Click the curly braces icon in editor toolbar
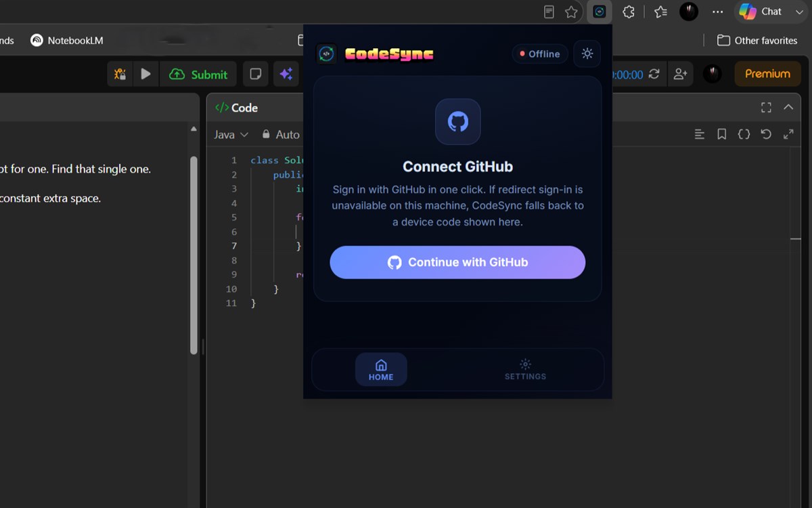Screen dimensions: 812x508 [744, 135]
